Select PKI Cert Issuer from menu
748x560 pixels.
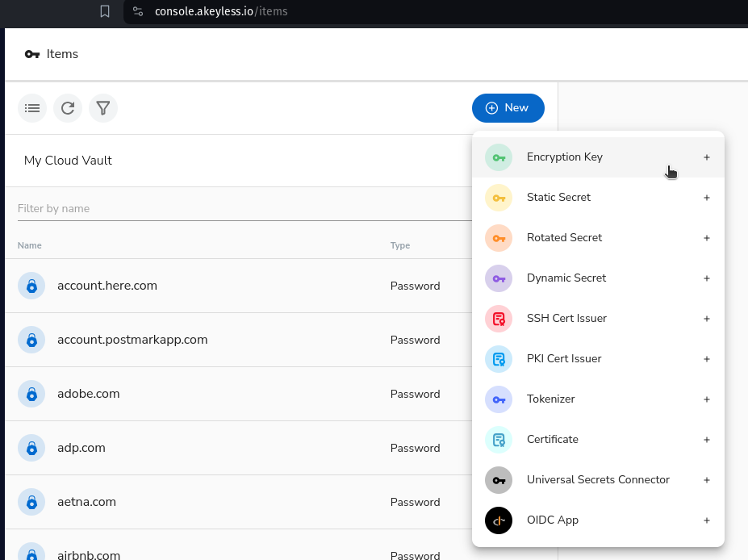pyautogui.click(x=598, y=359)
